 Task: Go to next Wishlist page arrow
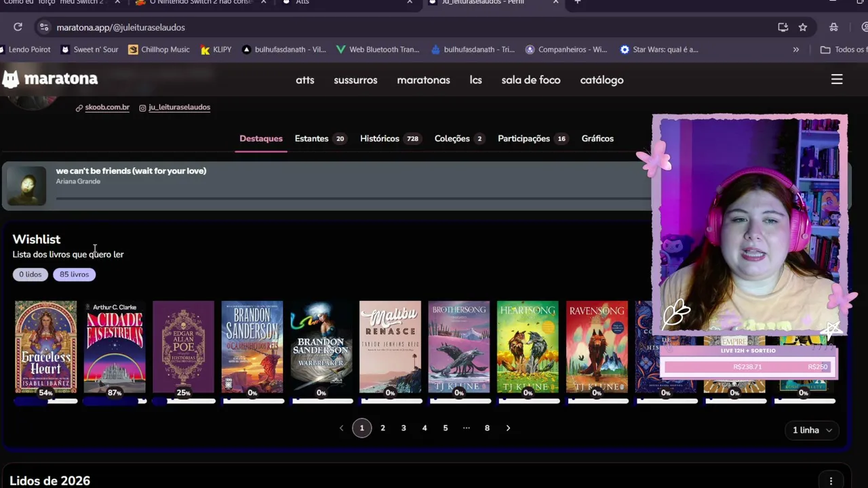coord(508,428)
